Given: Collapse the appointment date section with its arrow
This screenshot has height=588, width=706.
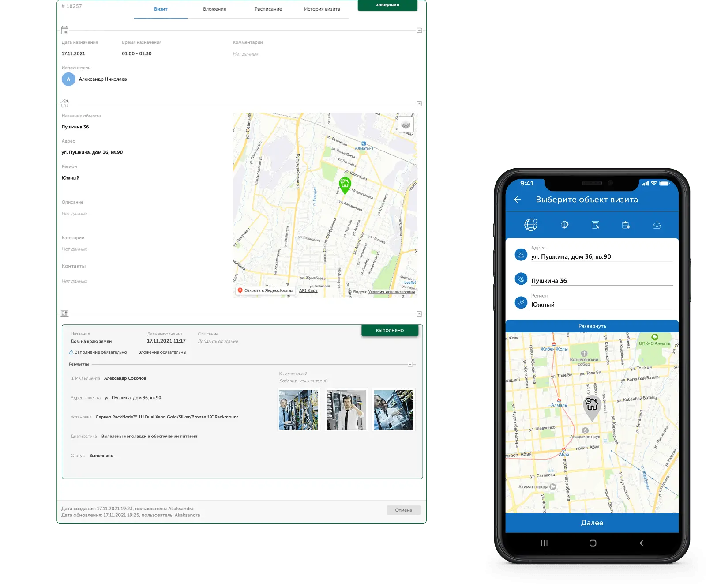Looking at the screenshot, I should (420, 29).
